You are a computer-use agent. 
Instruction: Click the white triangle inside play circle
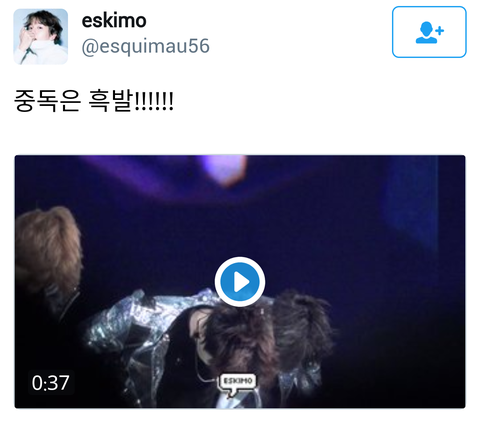241,282
